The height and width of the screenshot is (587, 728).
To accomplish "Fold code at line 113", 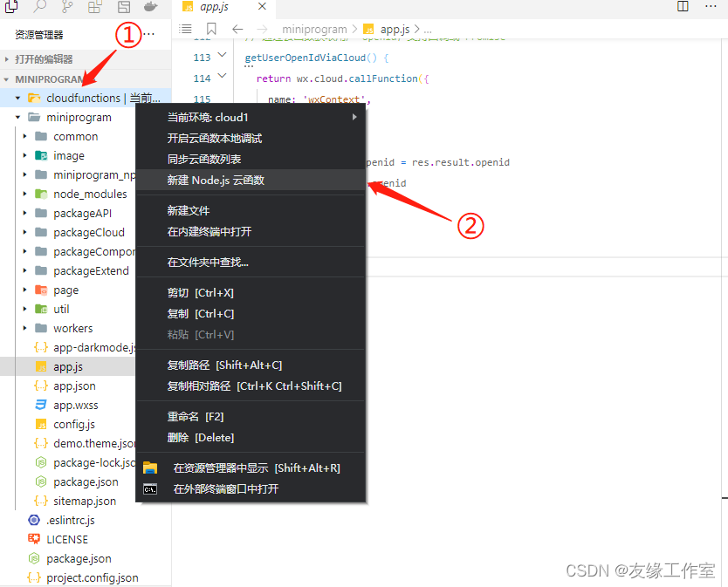I will tap(223, 55).
